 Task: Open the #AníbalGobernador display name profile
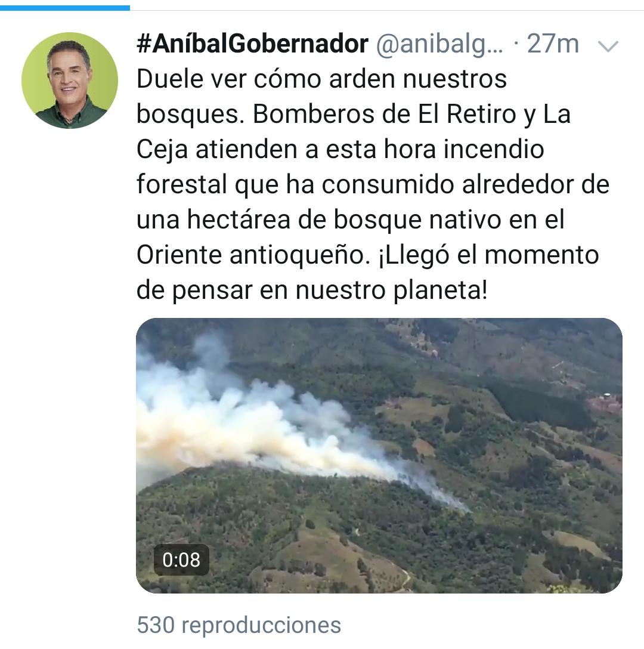pyautogui.click(x=252, y=44)
